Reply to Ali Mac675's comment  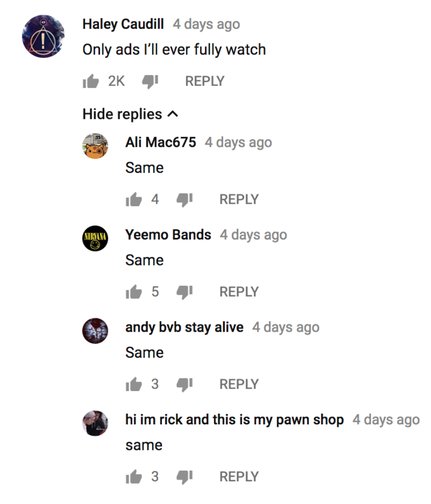(x=239, y=199)
